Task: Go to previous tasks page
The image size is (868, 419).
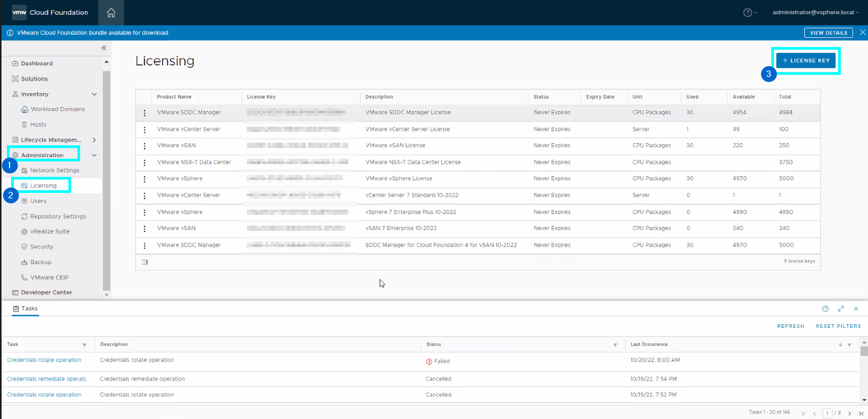Action: pyautogui.click(x=814, y=413)
